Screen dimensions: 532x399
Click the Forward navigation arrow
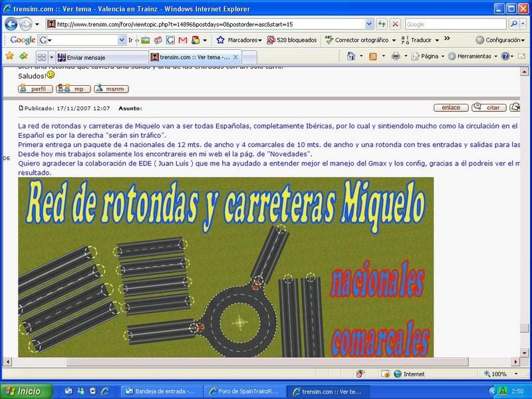pos(25,24)
